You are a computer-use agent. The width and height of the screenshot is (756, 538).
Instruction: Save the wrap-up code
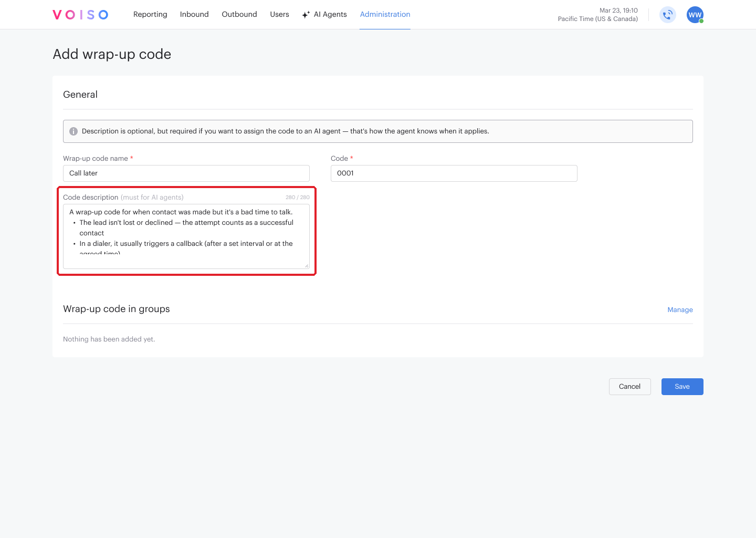click(x=682, y=387)
